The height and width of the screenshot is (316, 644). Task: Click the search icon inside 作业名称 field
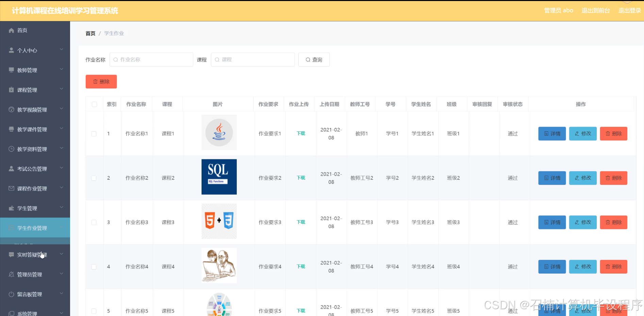click(116, 59)
